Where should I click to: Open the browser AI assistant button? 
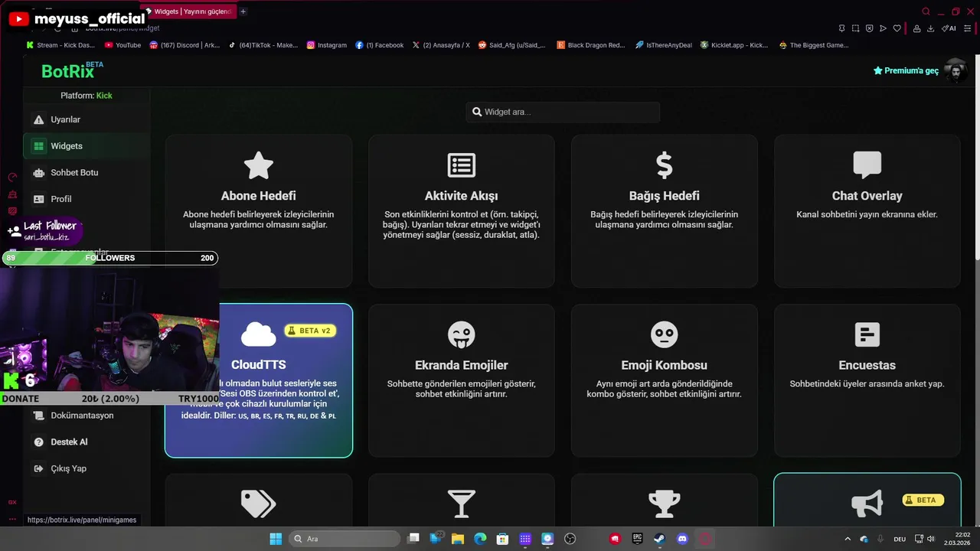coord(949,28)
